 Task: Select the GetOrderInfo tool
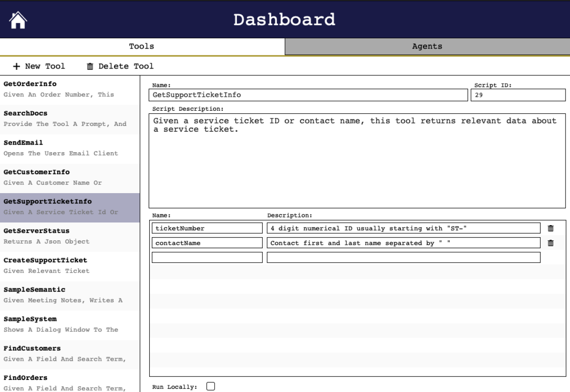tap(69, 89)
